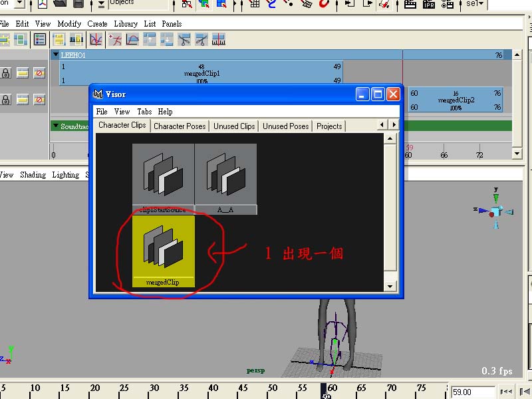Click the Create Clip running-figure icon
The image size is (532, 399).
(115, 40)
